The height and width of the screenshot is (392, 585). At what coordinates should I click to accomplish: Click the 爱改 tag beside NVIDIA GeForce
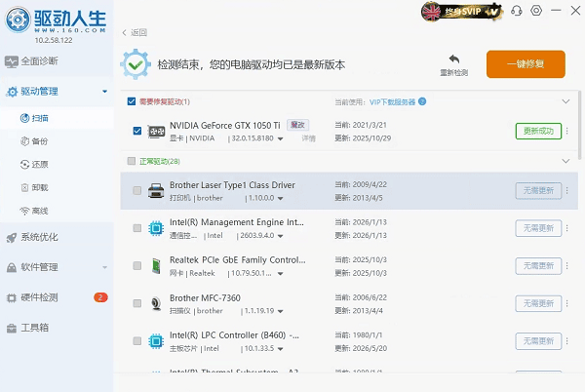(297, 125)
